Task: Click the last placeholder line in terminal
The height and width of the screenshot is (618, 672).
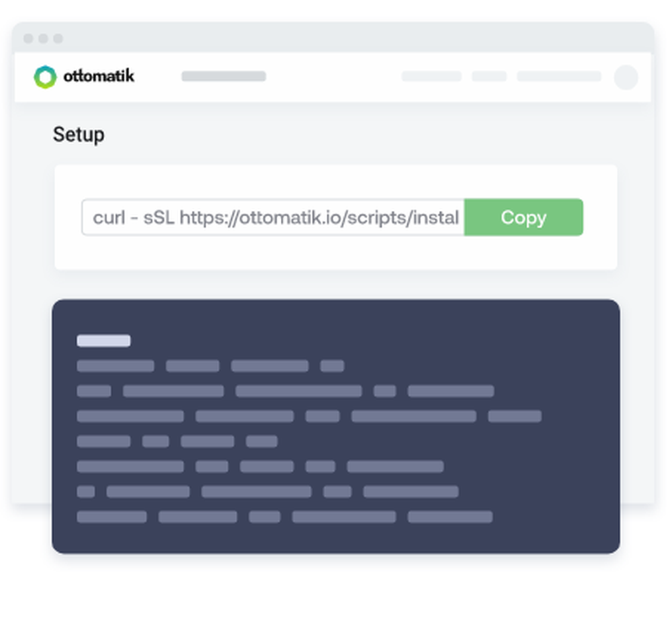Action: [284, 517]
